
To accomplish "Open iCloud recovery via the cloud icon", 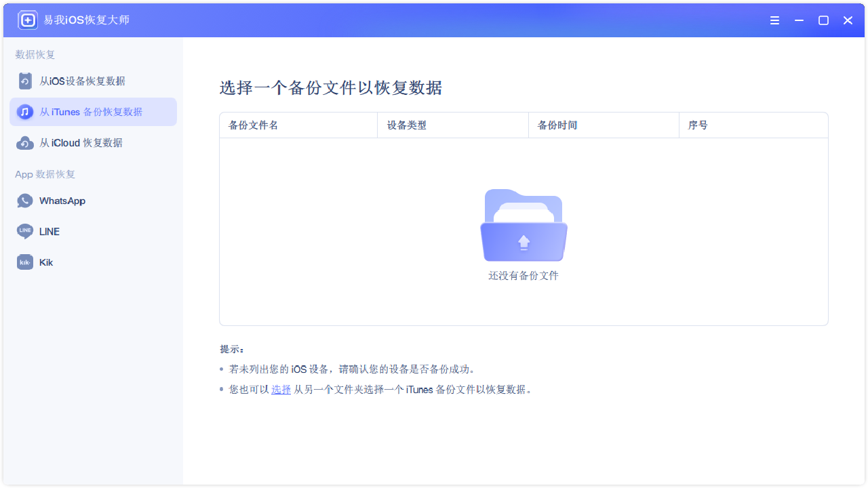I will [x=25, y=143].
